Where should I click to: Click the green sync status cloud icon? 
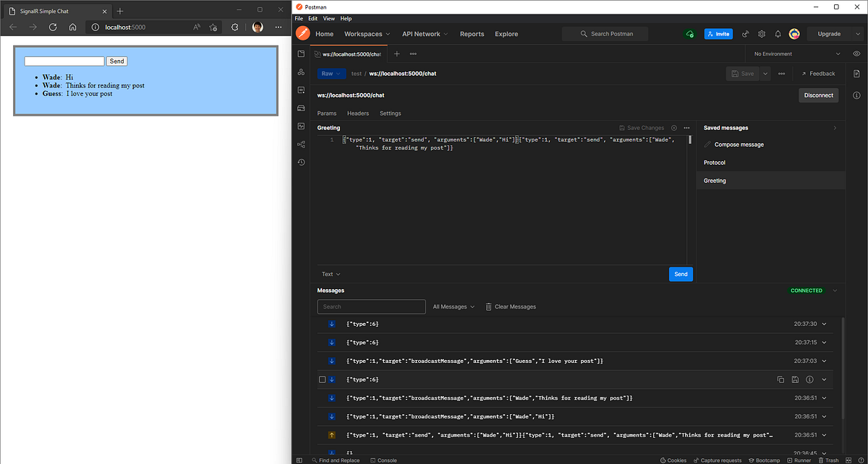(x=689, y=34)
